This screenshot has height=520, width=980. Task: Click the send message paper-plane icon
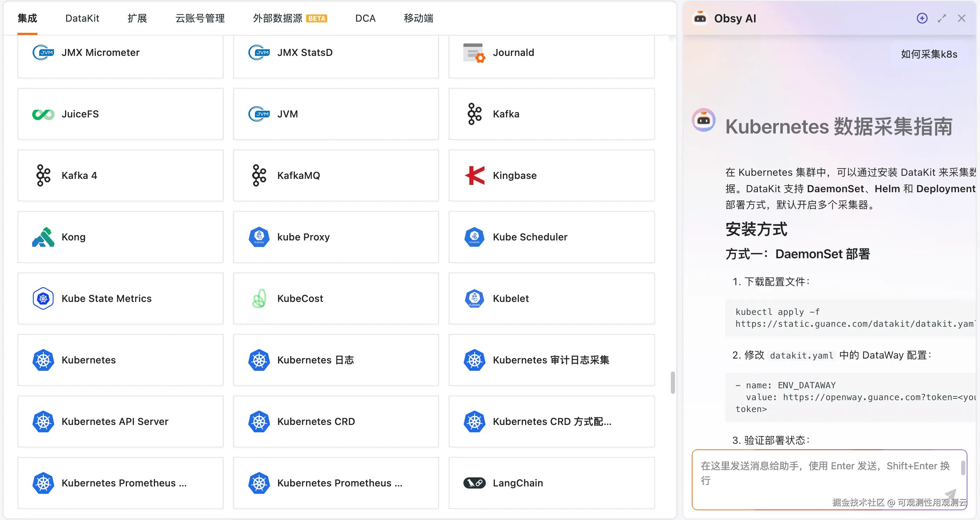951,494
